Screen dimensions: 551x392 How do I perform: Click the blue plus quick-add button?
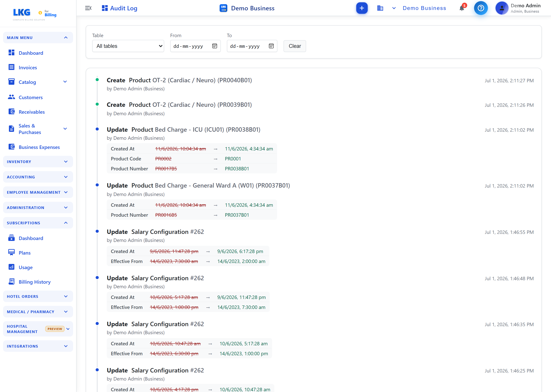[362, 8]
